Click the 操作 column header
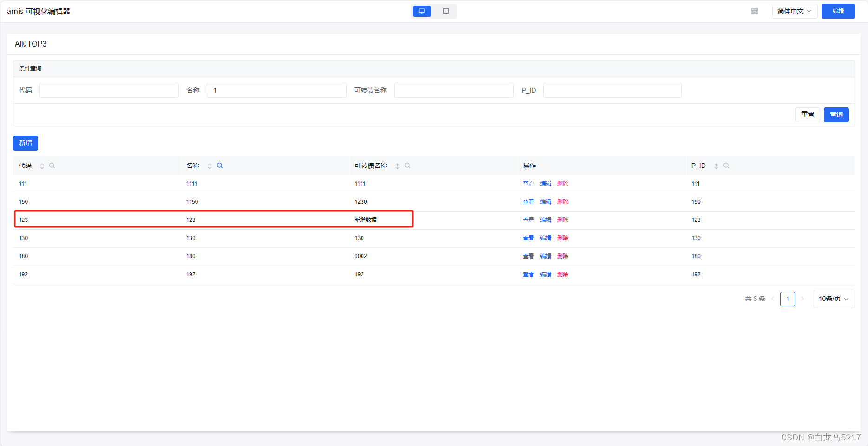868x446 pixels. click(529, 166)
